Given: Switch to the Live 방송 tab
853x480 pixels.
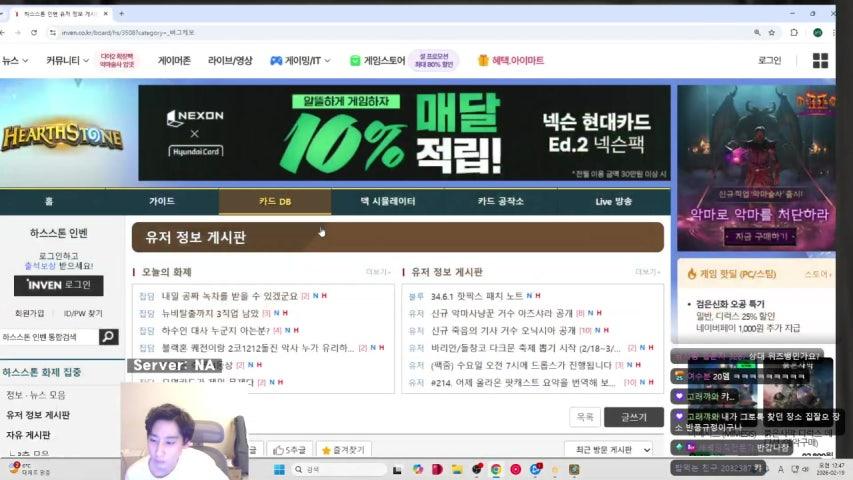Looking at the screenshot, I should pos(614,201).
